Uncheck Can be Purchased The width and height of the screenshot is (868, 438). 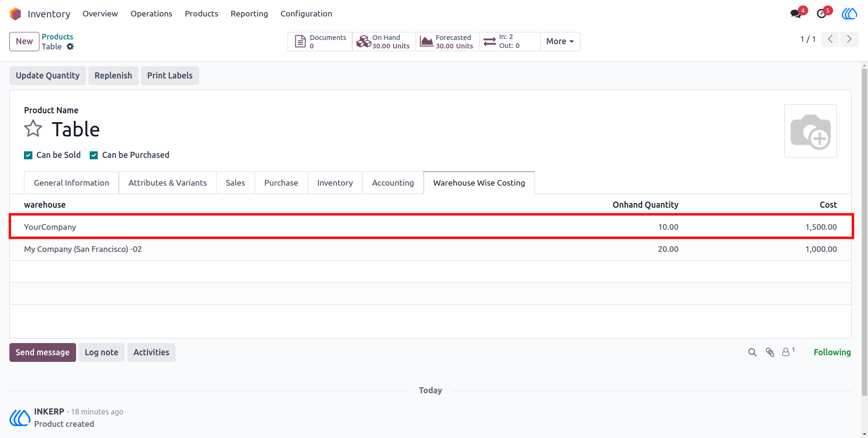tap(94, 156)
